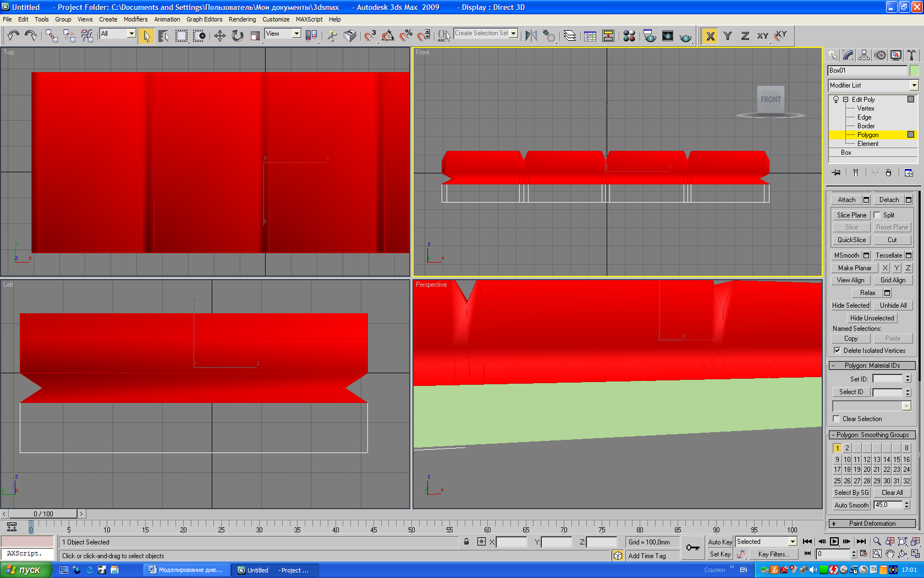Toggle selection lock padlock
The width and height of the screenshot is (924, 578).
coord(466,542)
